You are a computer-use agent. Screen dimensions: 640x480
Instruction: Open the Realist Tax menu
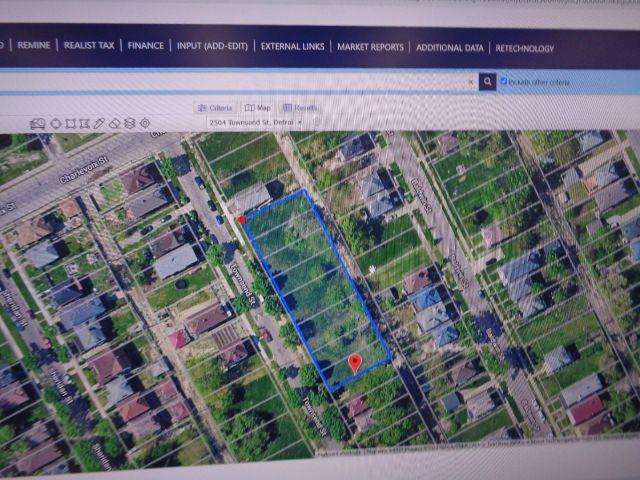(x=89, y=46)
